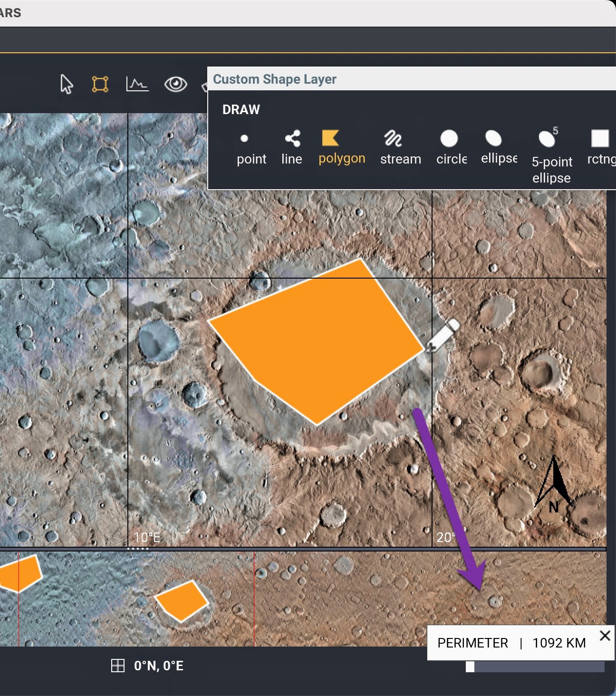Choose the rectangle draw tool
The height and width of the screenshot is (696, 616).
(601, 147)
